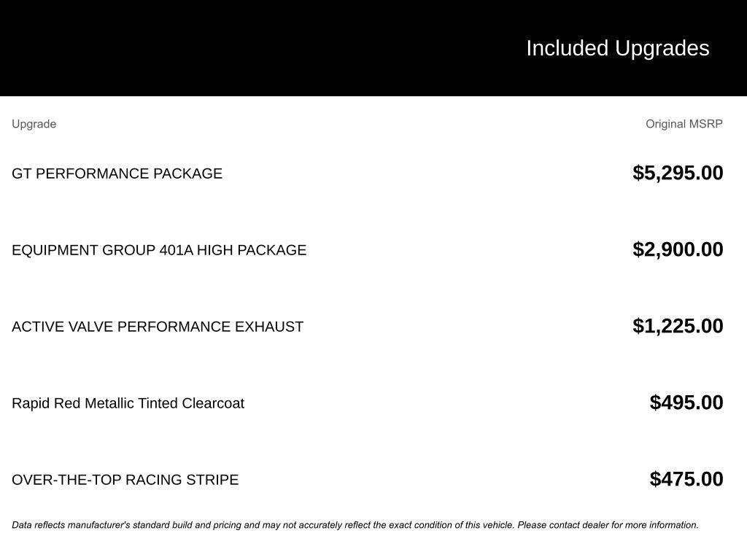Click the Original MSRP column header

684,124
